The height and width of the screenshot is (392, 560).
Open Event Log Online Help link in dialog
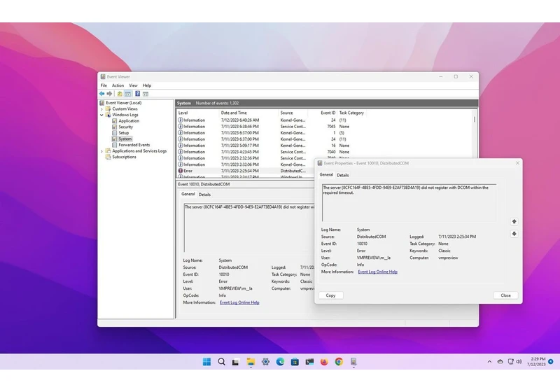(377, 272)
